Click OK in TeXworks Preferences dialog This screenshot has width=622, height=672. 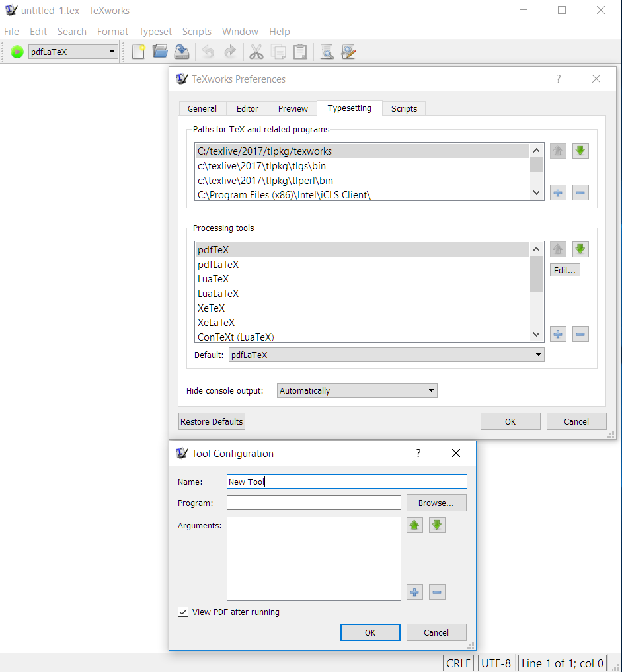[x=510, y=422]
